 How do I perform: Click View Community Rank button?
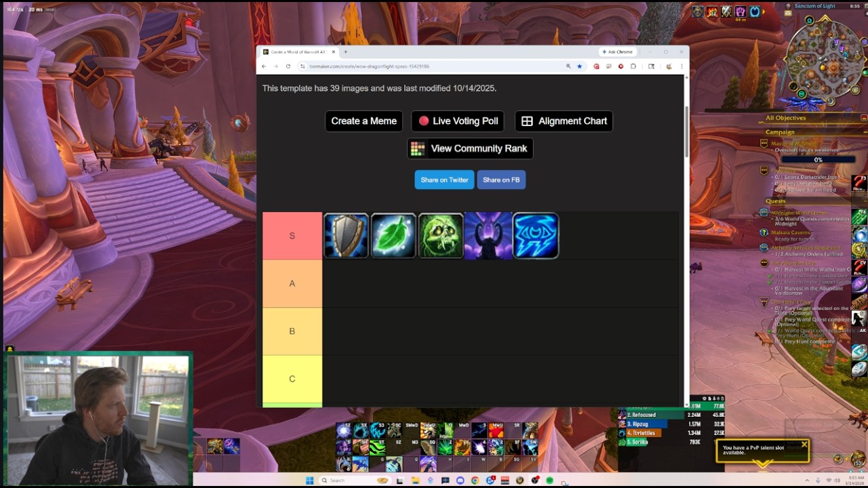click(x=470, y=148)
